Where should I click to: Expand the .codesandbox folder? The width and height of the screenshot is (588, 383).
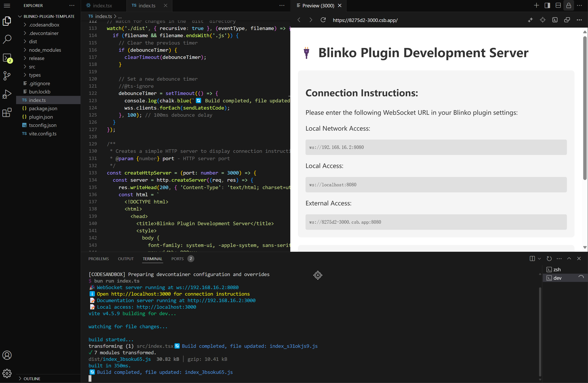(x=48, y=25)
